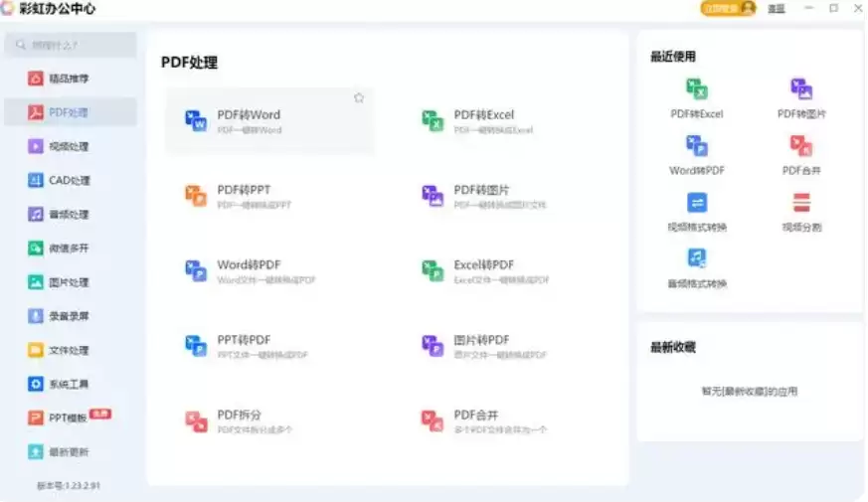Launch 视频格式转换 from recently used
Image resolution: width=868 pixels, height=502 pixels.
[x=697, y=212]
